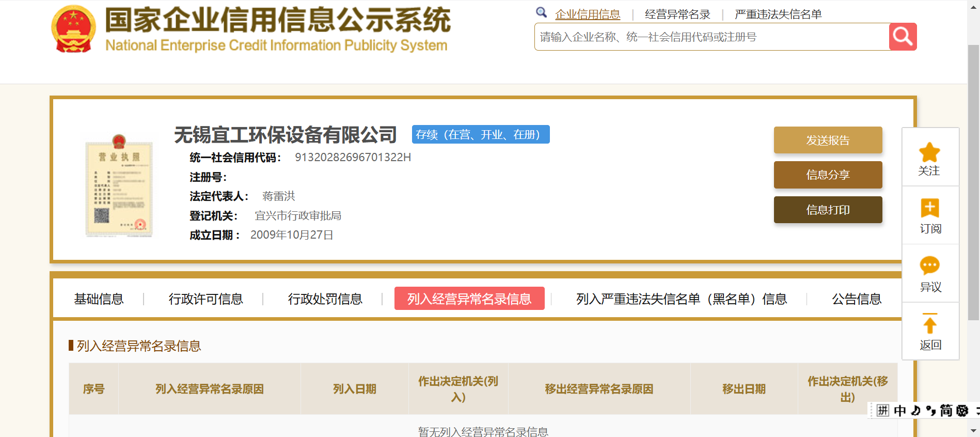The width and height of the screenshot is (980, 437).
Task: Select the 列入经营异常名录信息 tab
Action: (x=469, y=299)
